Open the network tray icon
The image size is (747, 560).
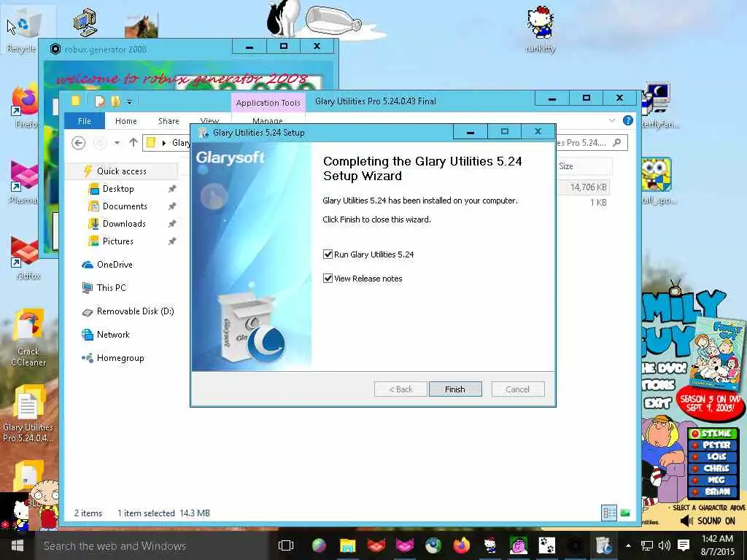coord(646,545)
